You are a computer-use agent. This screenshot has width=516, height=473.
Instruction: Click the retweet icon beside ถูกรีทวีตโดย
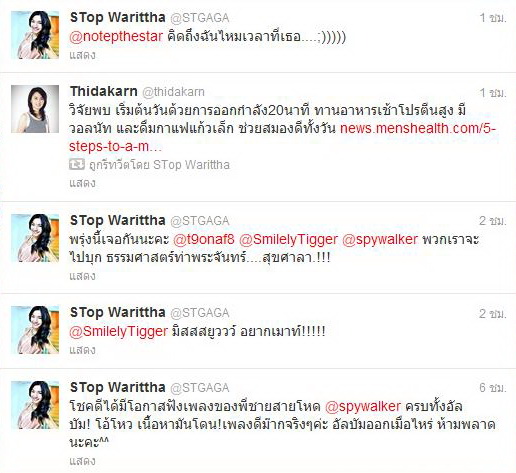[x=77, y=164]
